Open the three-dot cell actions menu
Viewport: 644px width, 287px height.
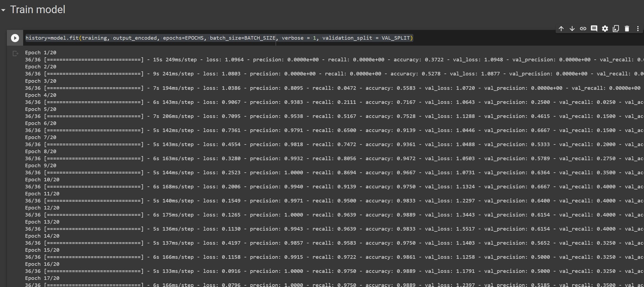tap(638, 28)
